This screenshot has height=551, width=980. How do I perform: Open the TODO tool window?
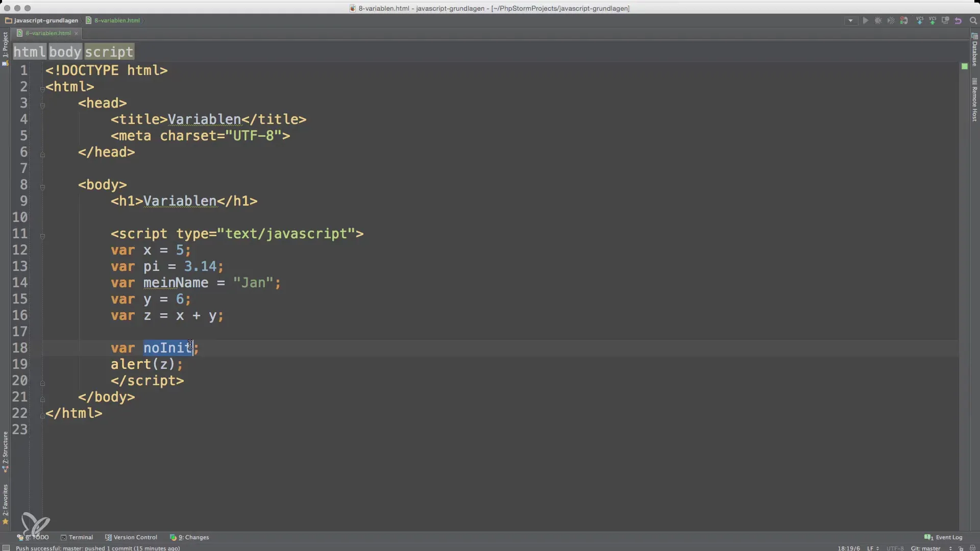coord(33,537)
